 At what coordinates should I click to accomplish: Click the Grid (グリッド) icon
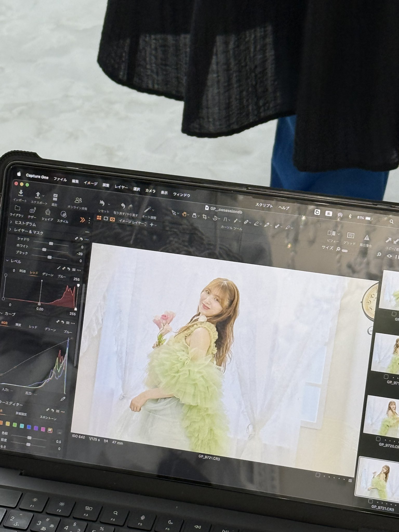[350, 235]
